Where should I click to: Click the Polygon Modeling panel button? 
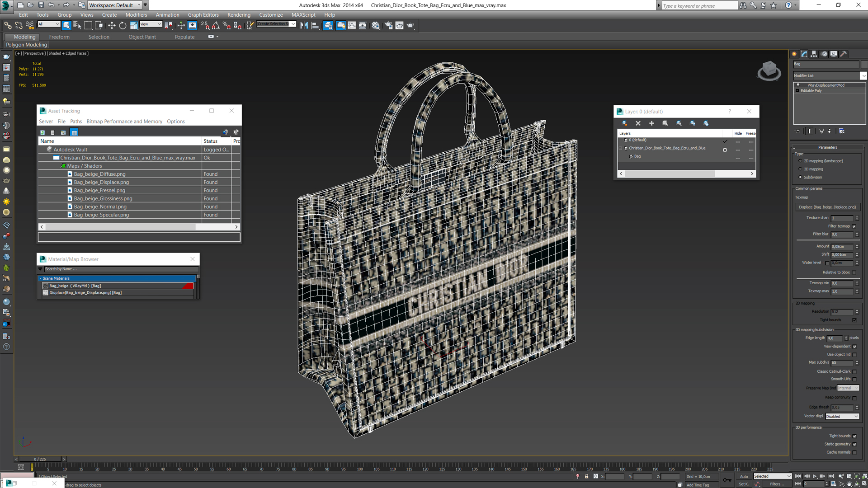click(27, 45)
